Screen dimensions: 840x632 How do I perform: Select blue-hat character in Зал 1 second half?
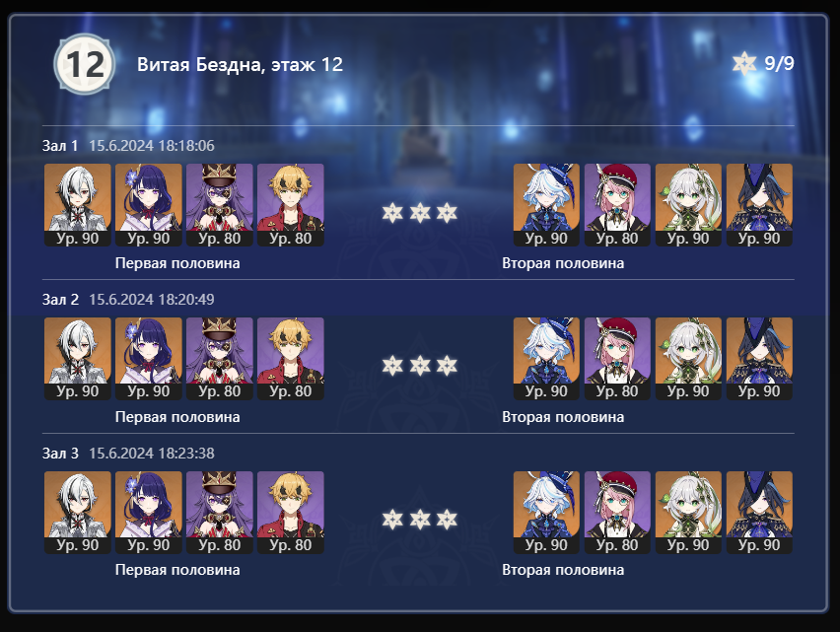point(546,205)
